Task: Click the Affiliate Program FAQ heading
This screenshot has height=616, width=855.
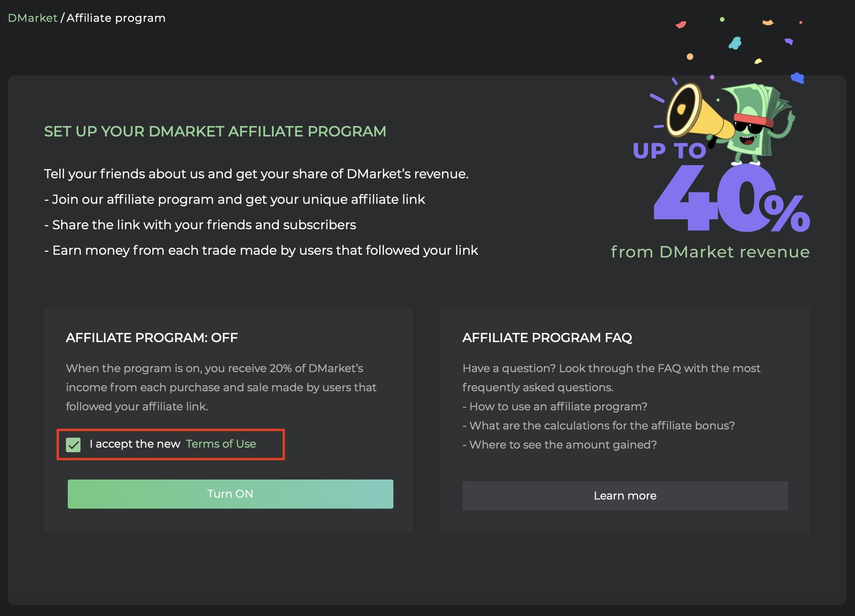Action: tap(547, 338)
